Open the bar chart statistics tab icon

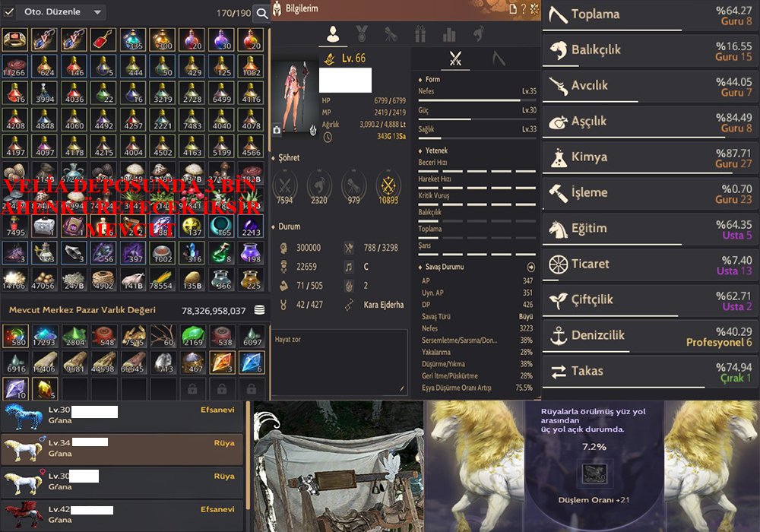449,34
